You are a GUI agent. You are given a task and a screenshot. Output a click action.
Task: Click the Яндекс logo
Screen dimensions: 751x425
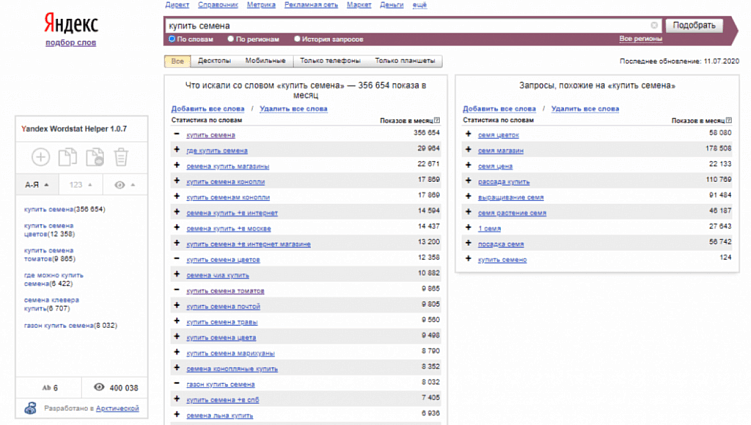[71, 23]
